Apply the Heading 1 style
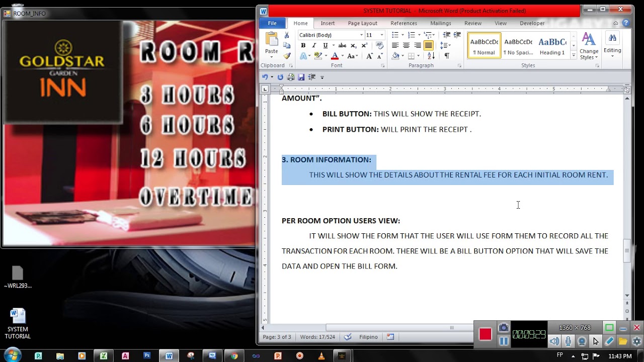Screen dimensions: 644x362 tap(552, 45)
